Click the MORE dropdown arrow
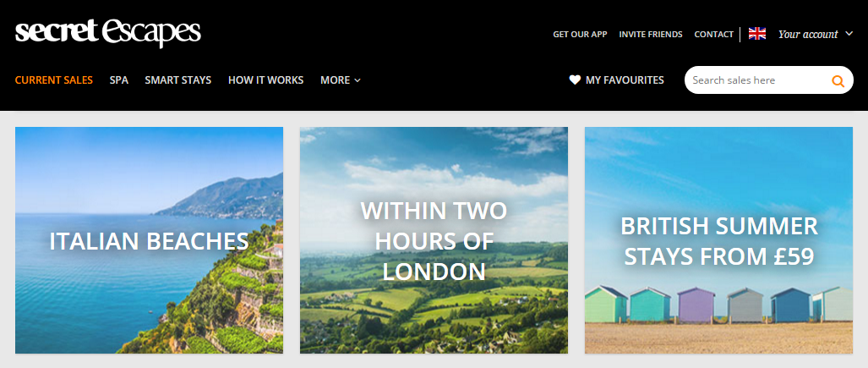 tap(357, 81)
